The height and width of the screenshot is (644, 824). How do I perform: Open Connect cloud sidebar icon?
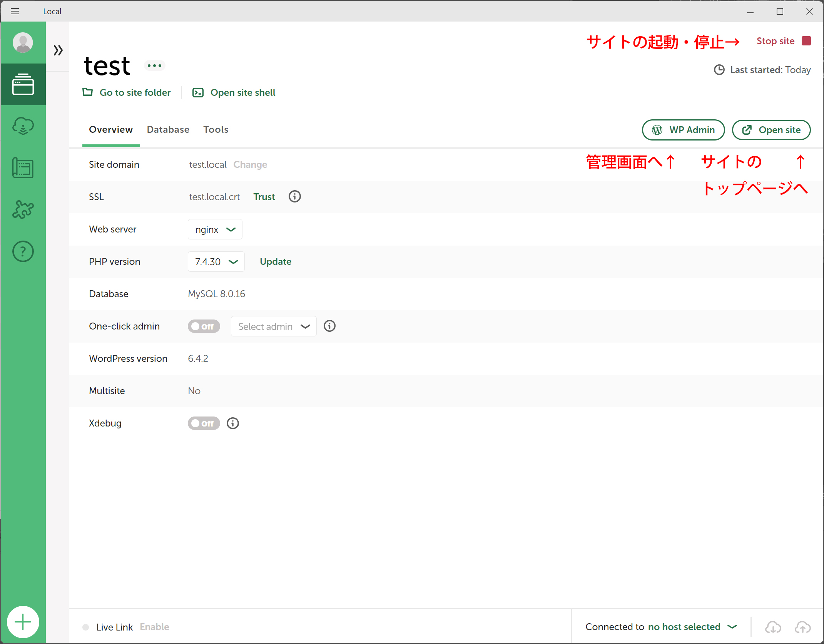tap(23, 126)
